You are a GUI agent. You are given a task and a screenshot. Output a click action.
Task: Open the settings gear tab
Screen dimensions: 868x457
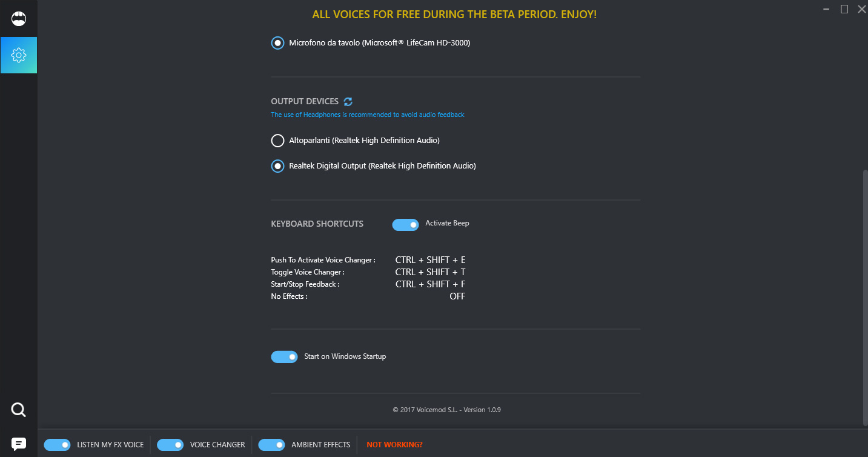[x=19, y=55]
